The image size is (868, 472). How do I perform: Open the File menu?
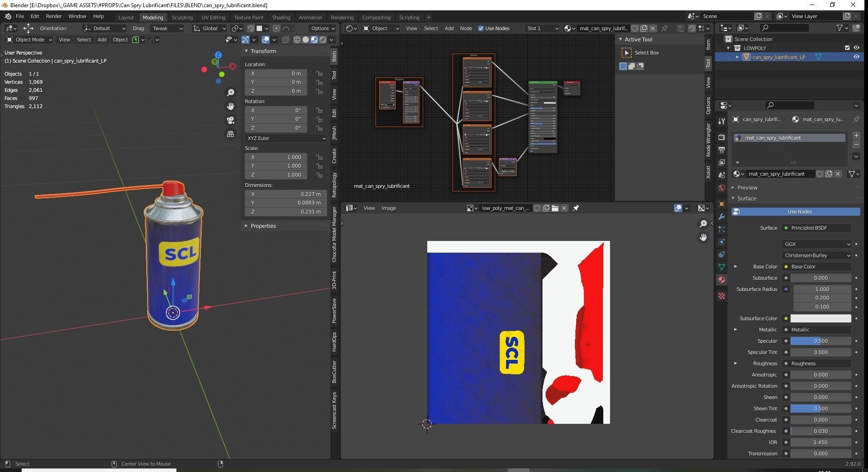pos(20,16)
